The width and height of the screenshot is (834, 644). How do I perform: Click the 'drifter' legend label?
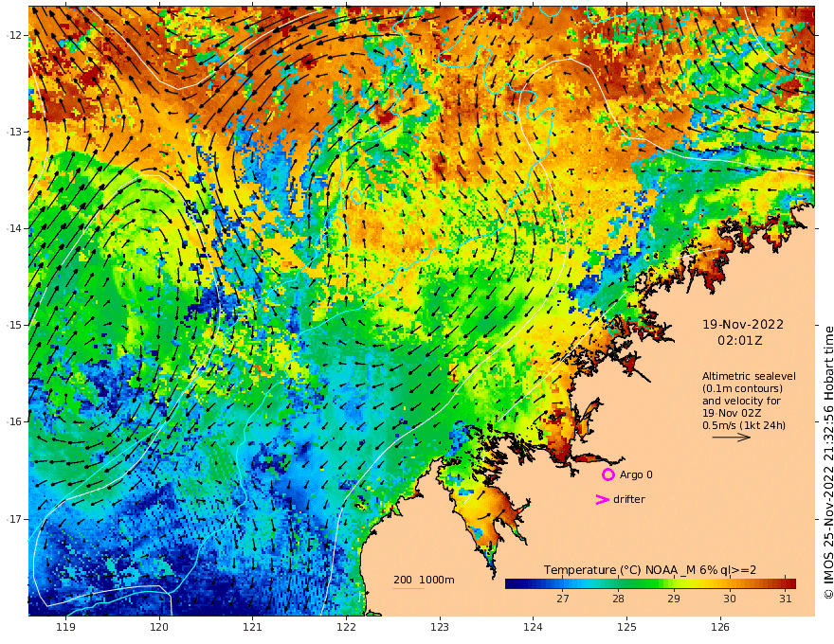point(629,499)
